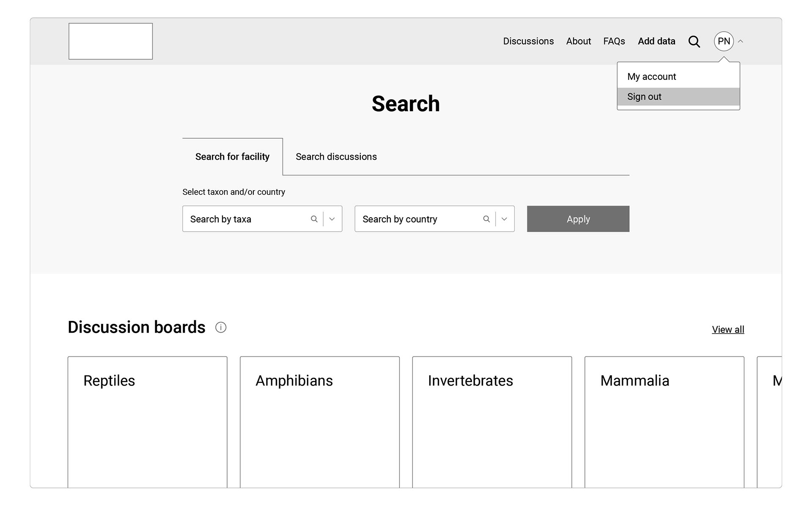This screenshot has height=506, width=812.
Task: Click the PN user avatar icon
Action: pyautogui.click(x=724, y=41)
